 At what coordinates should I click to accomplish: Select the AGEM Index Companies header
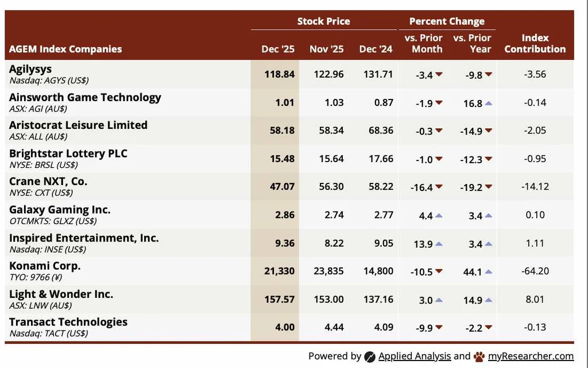(x=65, y=49)
